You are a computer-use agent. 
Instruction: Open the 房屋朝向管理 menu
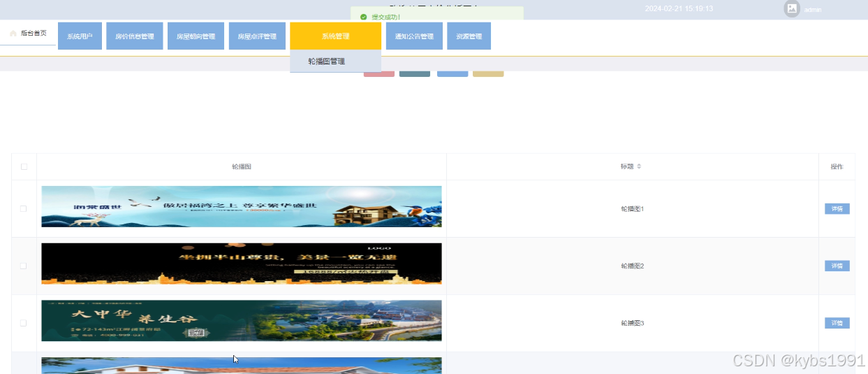click(196, 36)
